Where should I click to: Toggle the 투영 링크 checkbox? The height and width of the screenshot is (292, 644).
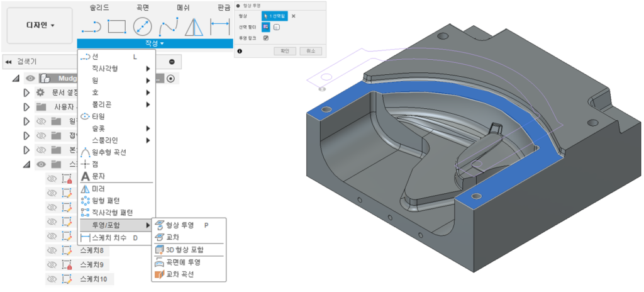[x=266, y=38]
